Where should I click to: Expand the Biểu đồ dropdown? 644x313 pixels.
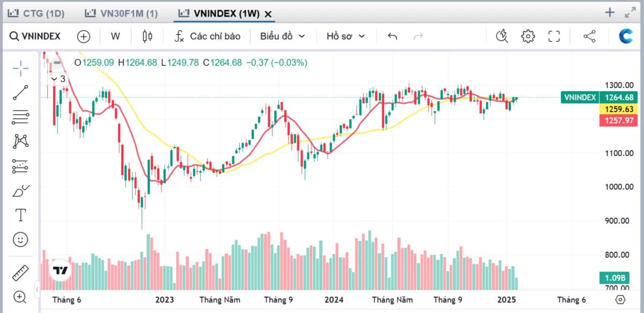coord(282,37)
